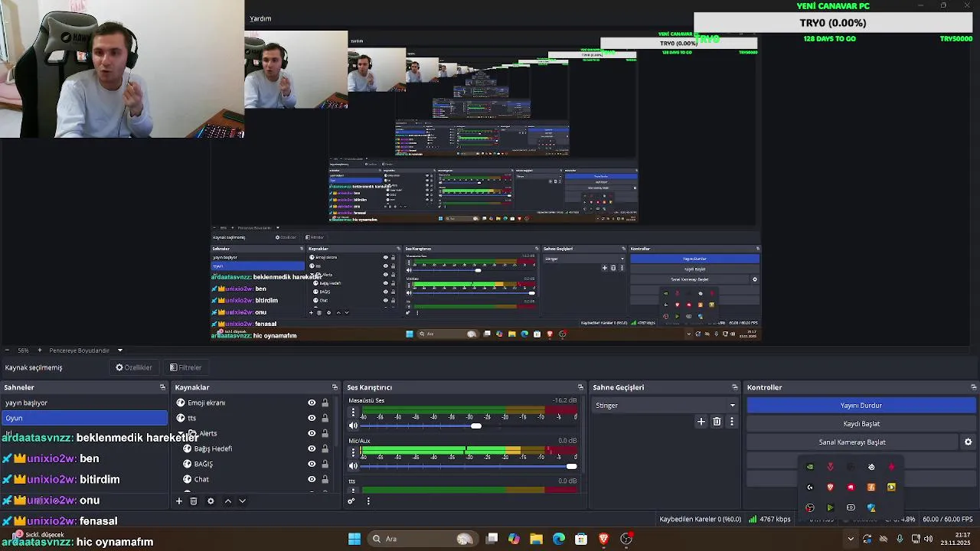Remove selected source with trash icon
Image resolution: width=980 pixels, height=551 pixels.
[194, 501]
